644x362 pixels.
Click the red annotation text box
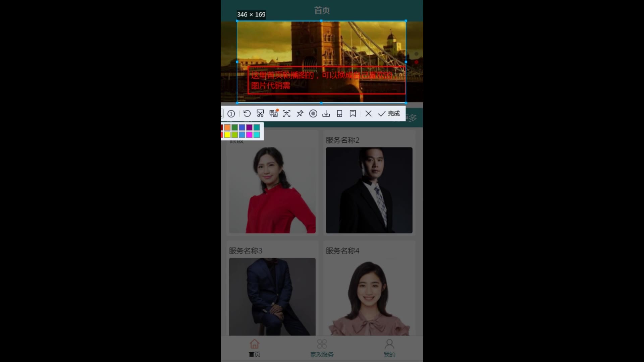point(327,80)
